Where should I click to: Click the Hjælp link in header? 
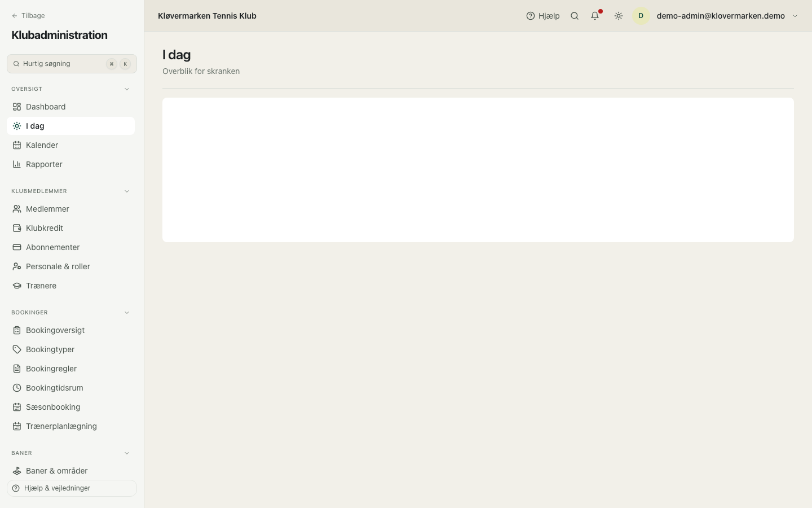[542, 16]
